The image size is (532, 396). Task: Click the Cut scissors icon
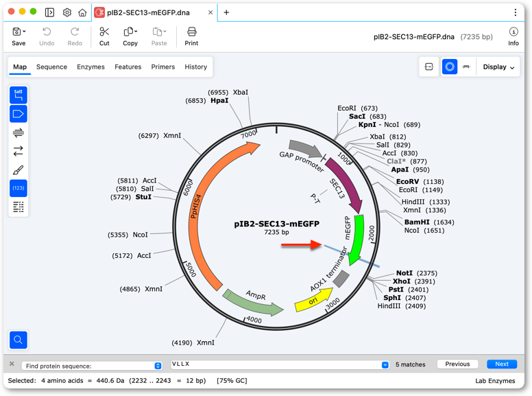(104, 32)
